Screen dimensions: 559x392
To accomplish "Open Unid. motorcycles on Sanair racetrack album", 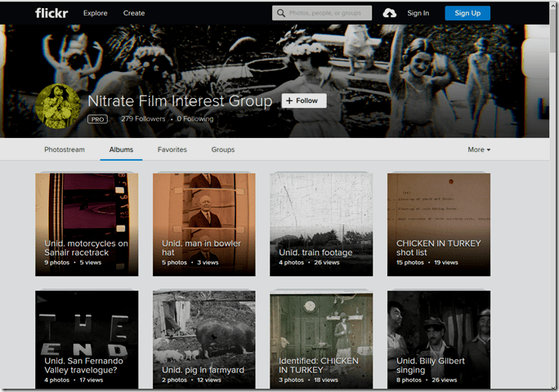I will (x=87, y=225).
